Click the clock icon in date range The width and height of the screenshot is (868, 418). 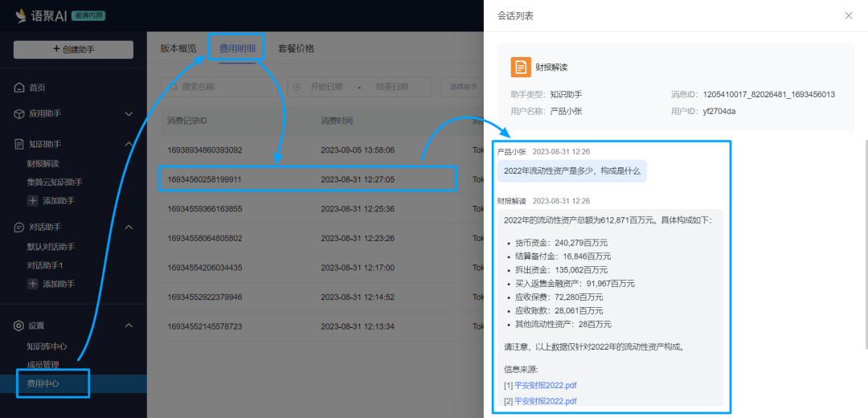[297, 87]
